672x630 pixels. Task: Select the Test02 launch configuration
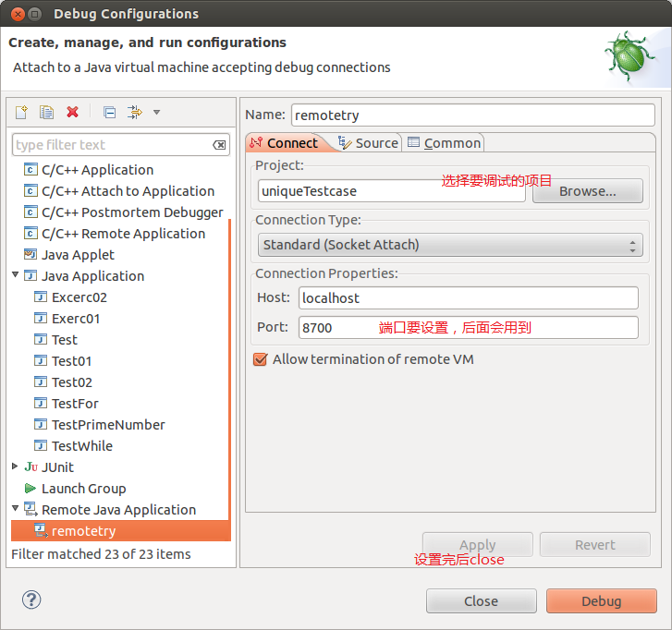pyautogui.click(x=72, y=382)
